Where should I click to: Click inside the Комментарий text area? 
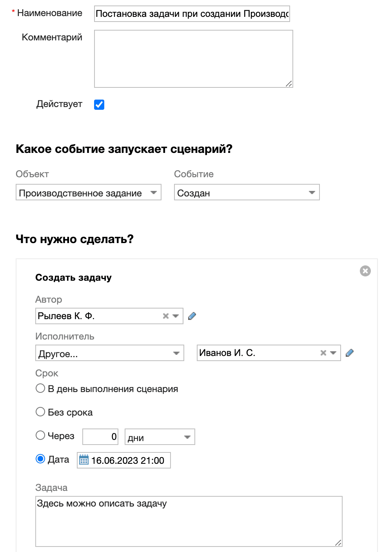coord(193,58)
